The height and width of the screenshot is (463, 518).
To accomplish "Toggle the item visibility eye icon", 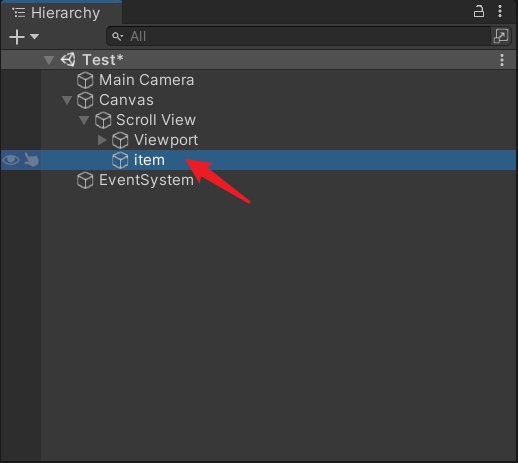I will [x=11, y=160].
